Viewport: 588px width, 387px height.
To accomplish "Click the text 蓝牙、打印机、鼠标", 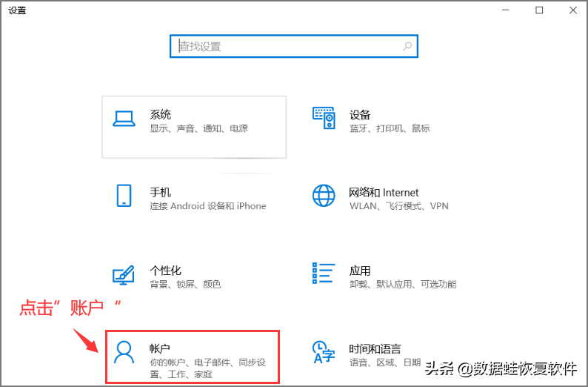I will tap(390, 128).
